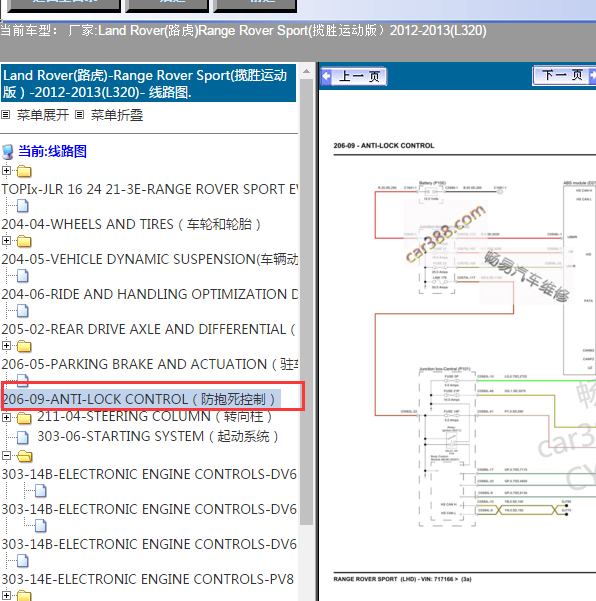Click the tree panel scrollbar up arrow
Image resolution: width=596 pixels, height=601 pixels.
coord(306,72)
